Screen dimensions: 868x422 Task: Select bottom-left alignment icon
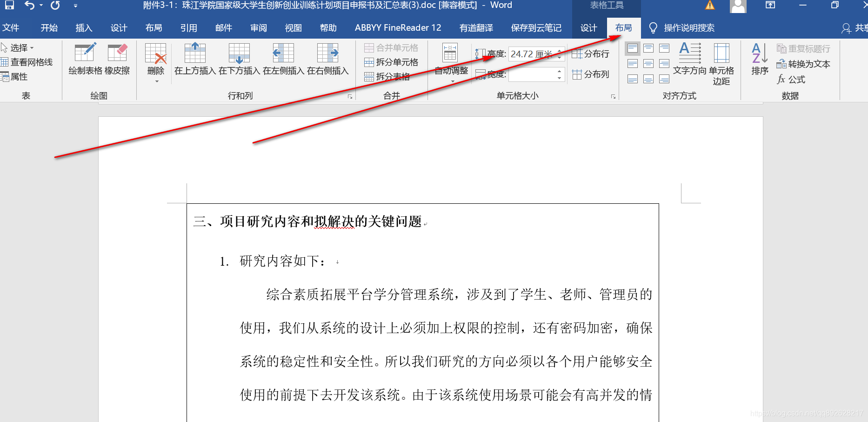(x=633, y=79)
